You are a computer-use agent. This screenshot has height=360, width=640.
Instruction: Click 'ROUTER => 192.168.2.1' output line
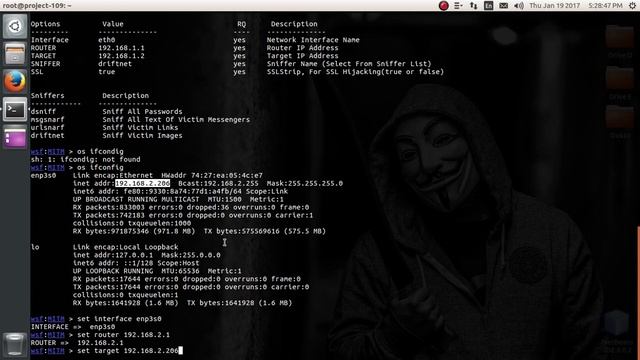point(77,343)
